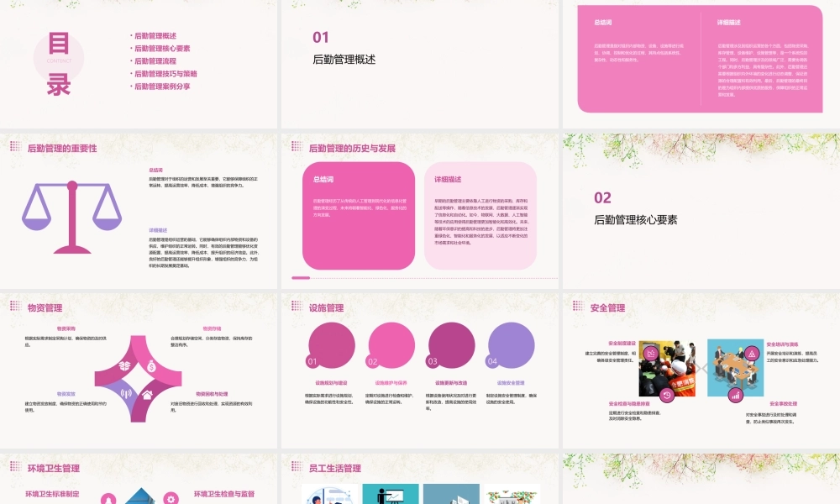
Task: Select the presenter image in 员工生活管理 slide
Action: coord(391,494)
